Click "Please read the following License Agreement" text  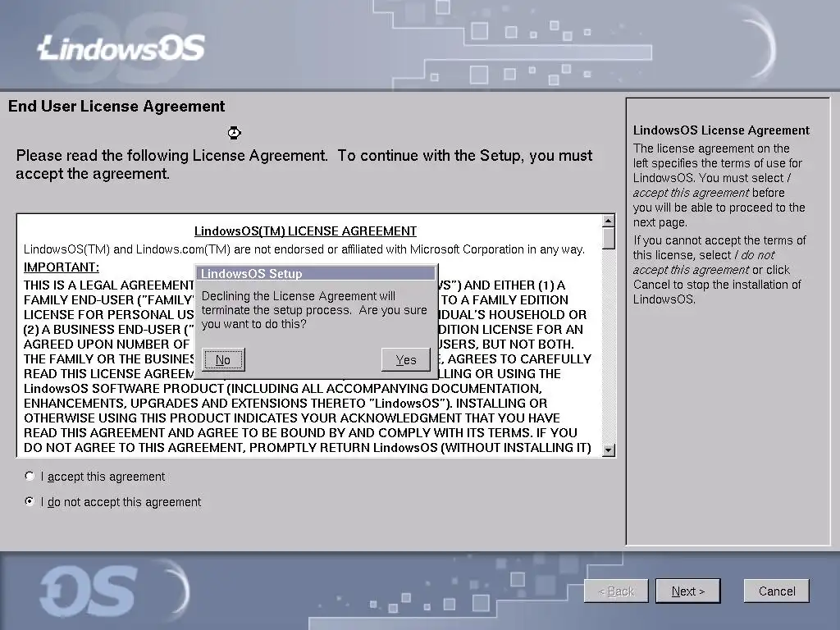click(x=304, y=164)
